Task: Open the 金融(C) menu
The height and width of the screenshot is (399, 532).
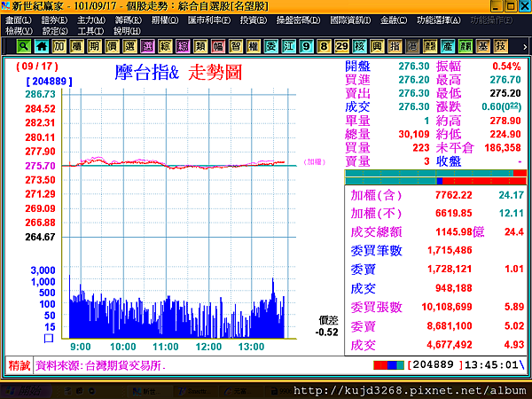Action: pos(393,20)
